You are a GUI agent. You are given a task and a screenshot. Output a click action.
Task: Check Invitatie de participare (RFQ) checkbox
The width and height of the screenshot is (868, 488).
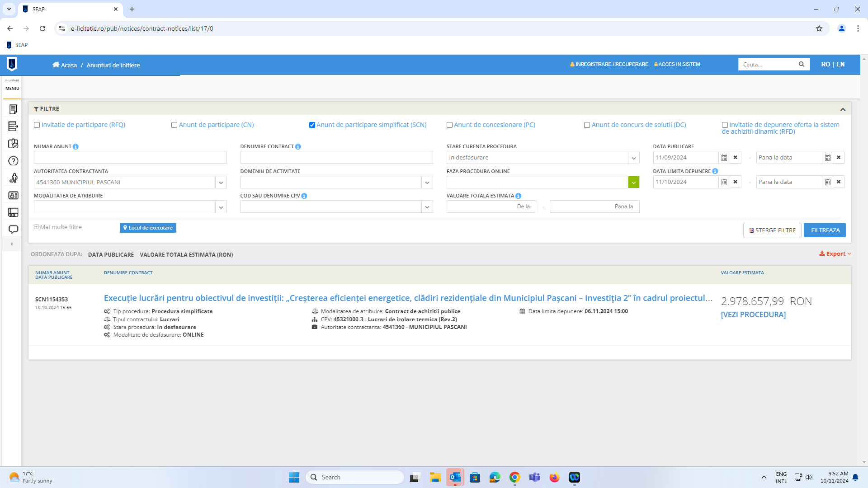pos(37,125)
